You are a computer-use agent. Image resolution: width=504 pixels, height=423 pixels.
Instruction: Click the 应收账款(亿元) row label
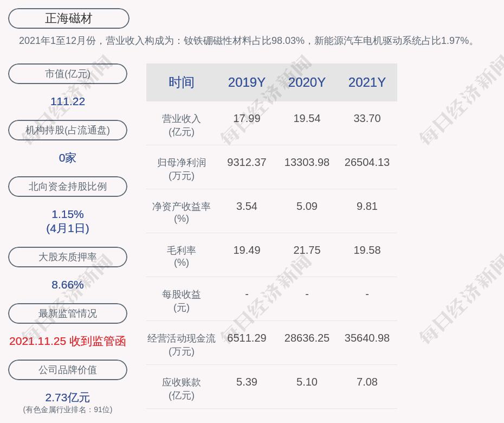point(182,388)
